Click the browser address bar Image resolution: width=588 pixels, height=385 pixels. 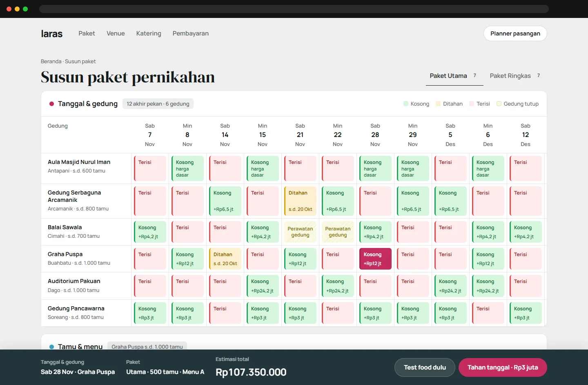(294, 9)
